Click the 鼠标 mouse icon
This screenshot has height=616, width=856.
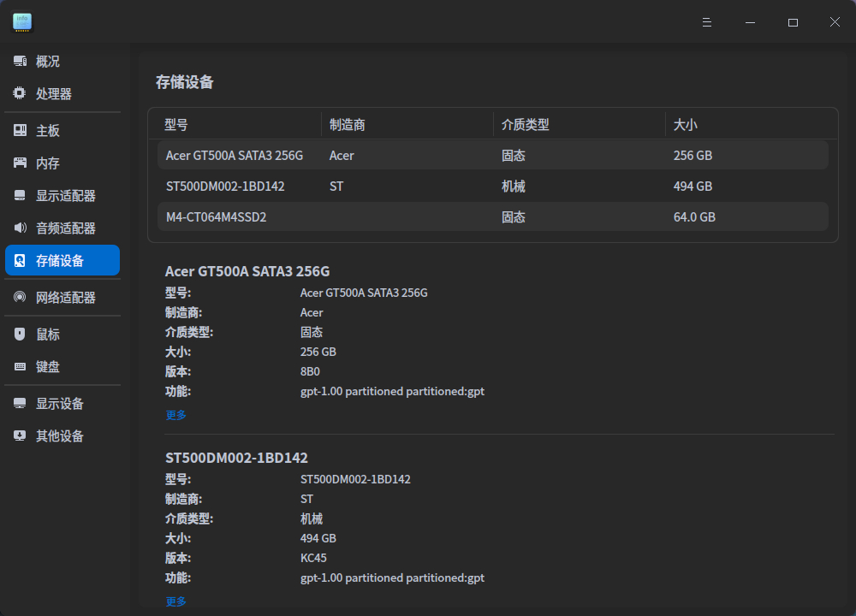click(20, 335)
